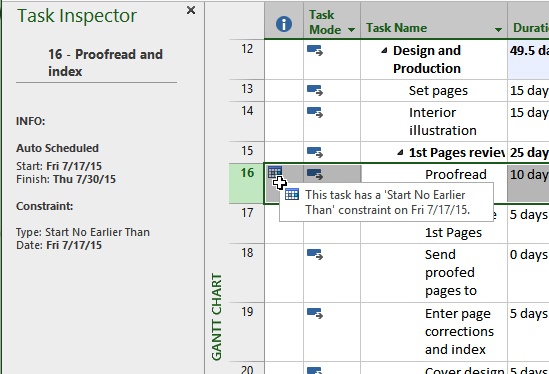Click task mode icon for Proofread row 16
Image resolution: width=549 pixels, height=374 pixels.
(x=315, y=174)
